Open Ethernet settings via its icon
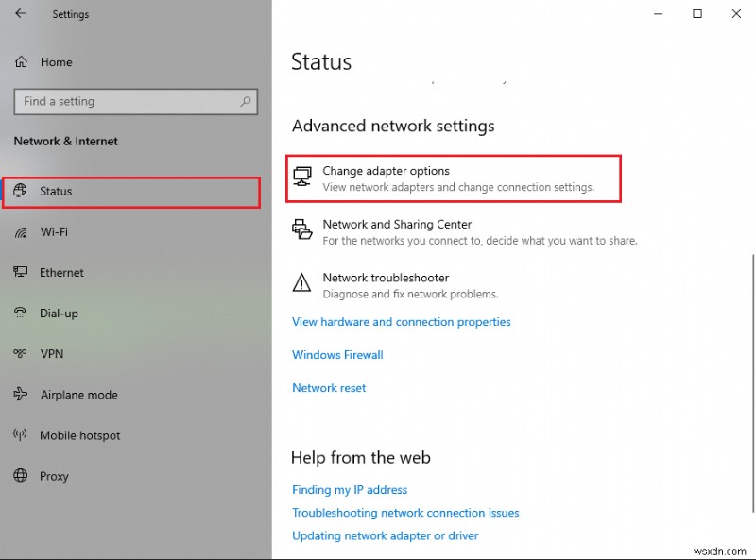Image resolution: width=756 pixels, height=560 pixels. [x=20, y=272]
